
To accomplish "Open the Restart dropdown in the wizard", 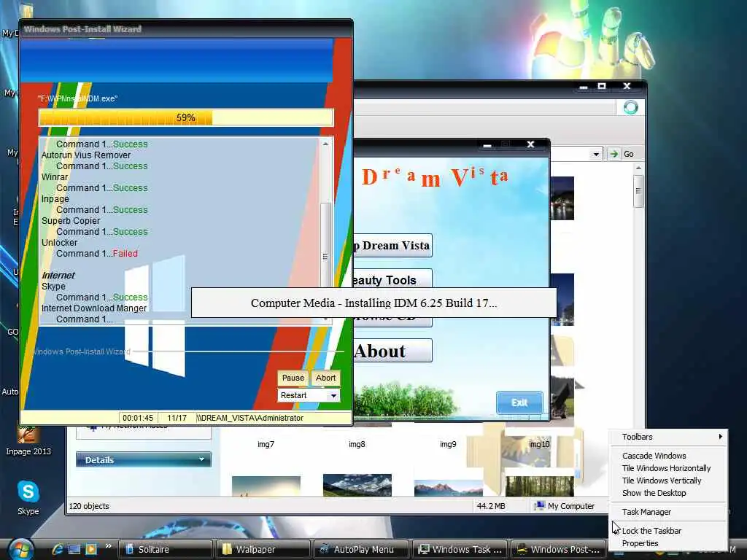I will pos(333,396).
